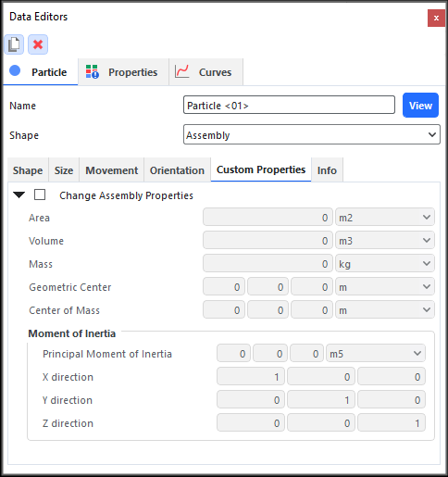Switch to the Movement tab
Viewport: 448px width, 477px height.
(x=112, y=170)
